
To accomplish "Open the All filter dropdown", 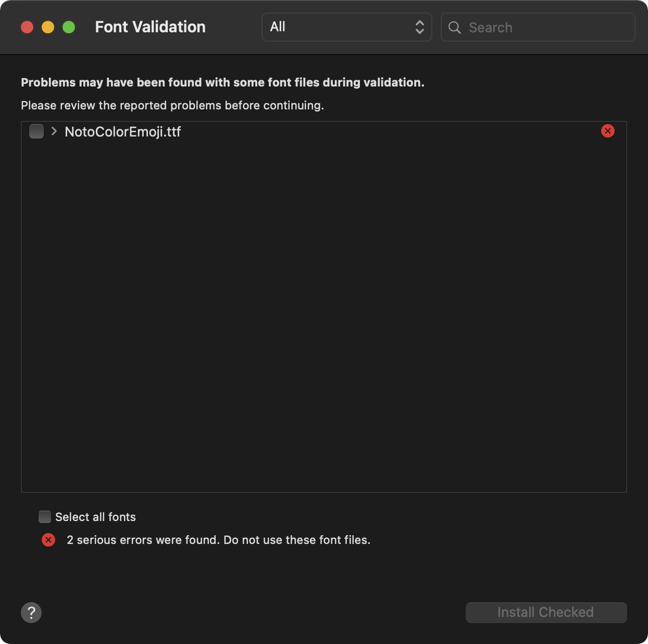I will tap(346, 27).
